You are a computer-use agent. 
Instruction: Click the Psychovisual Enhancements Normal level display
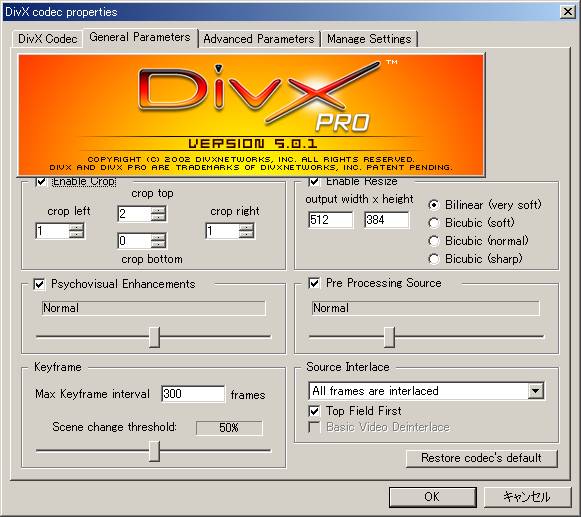point(154,308)
